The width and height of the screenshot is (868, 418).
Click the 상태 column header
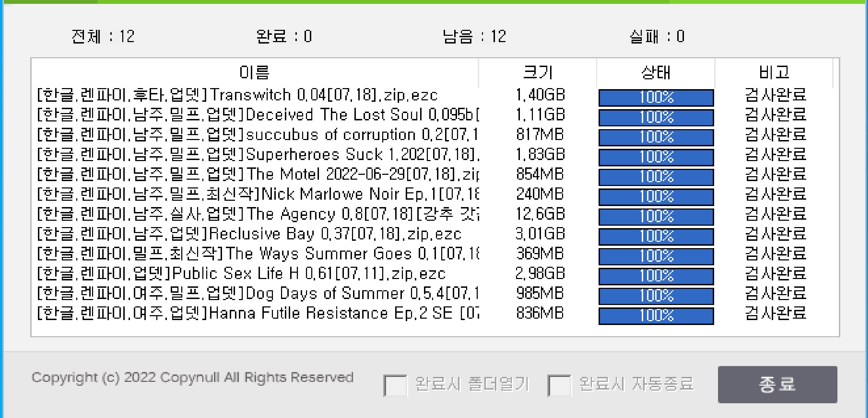coord(655,73)
